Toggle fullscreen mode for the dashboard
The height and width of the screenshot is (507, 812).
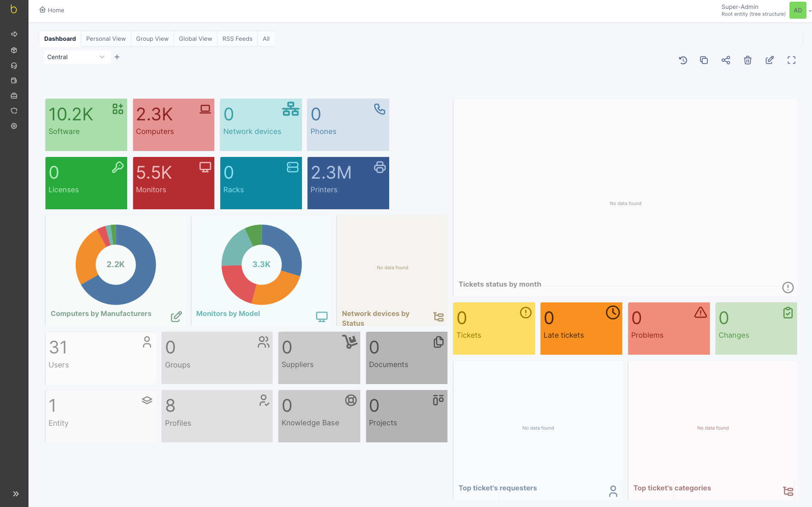[791, 60]
